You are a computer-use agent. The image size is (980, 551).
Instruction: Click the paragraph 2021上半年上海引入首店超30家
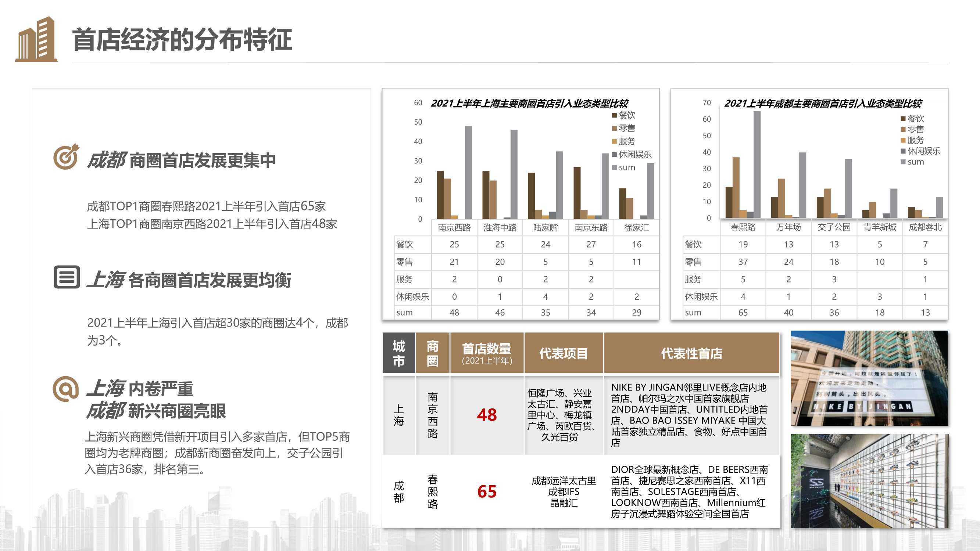click(218, 331)
